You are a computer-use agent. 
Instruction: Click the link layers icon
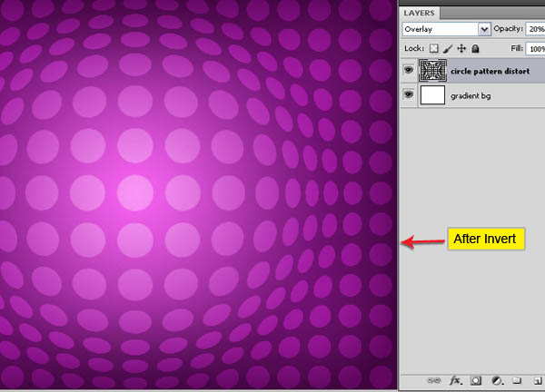click(x=431, y=380)
